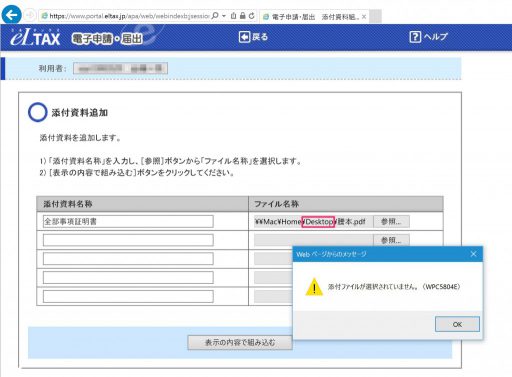This screenshot has height=377, width=512.
Task: Click the blurred 利用者 name field
Action: 120,68
